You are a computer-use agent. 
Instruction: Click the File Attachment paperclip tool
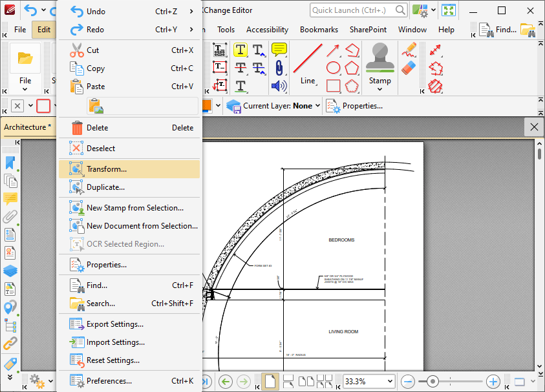[279, 68]
